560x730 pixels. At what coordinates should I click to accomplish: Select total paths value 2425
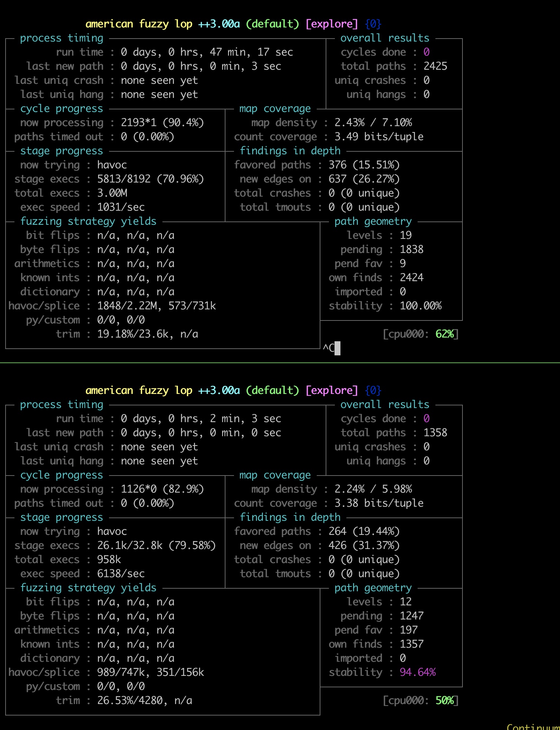[435, 66]
